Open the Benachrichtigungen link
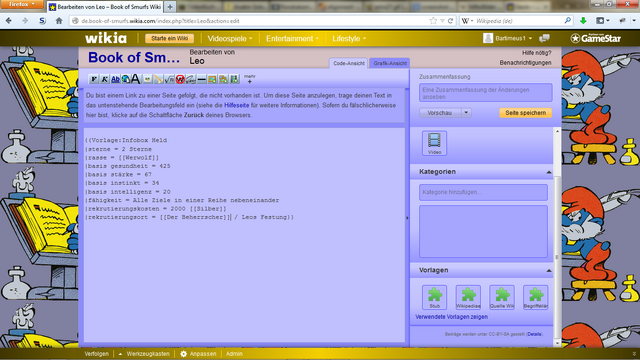 pos(525,63)
